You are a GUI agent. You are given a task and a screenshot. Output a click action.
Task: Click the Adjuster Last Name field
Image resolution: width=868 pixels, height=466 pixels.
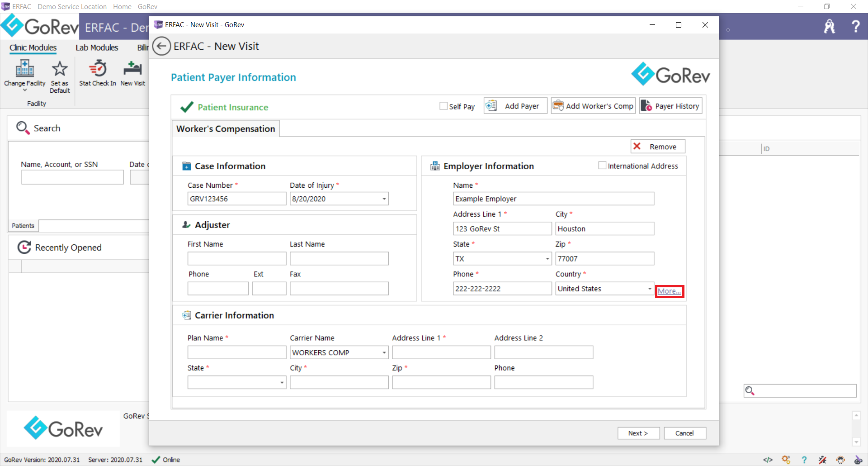[x=339, y=258]
